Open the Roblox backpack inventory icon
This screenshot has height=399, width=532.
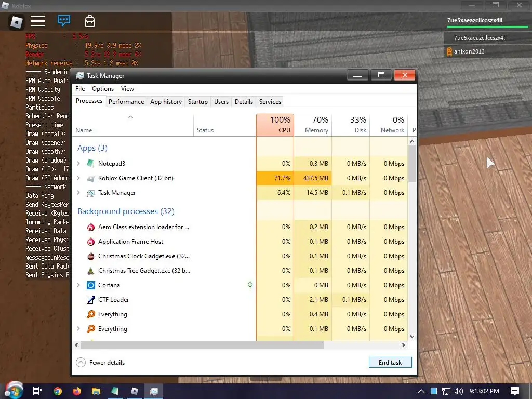click(89, 21)
